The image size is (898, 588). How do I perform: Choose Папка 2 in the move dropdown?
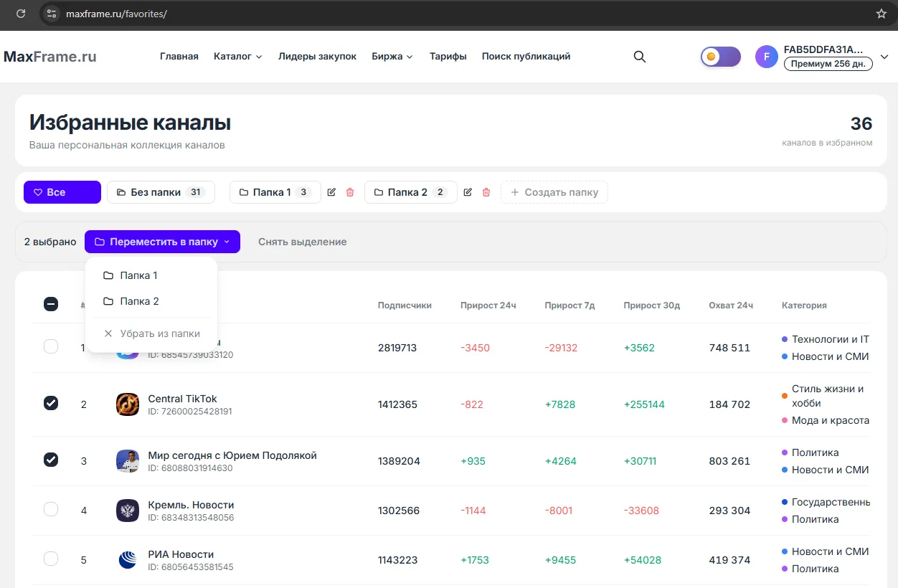point(151,301)
